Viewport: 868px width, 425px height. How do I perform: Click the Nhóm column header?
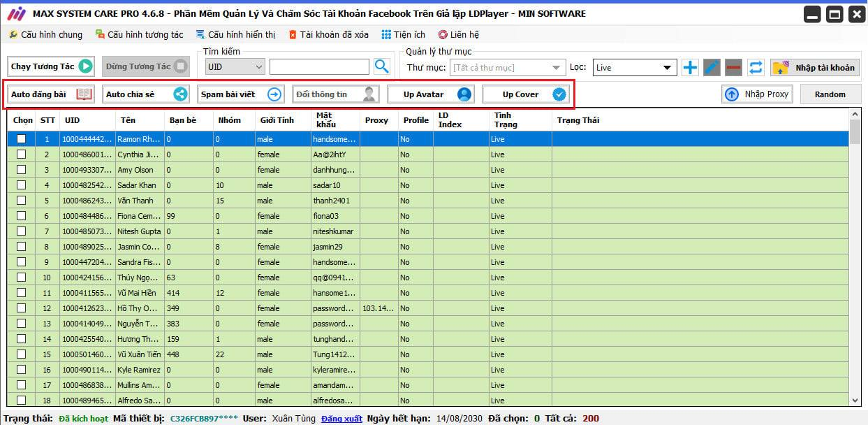click(x=234, y=120)
